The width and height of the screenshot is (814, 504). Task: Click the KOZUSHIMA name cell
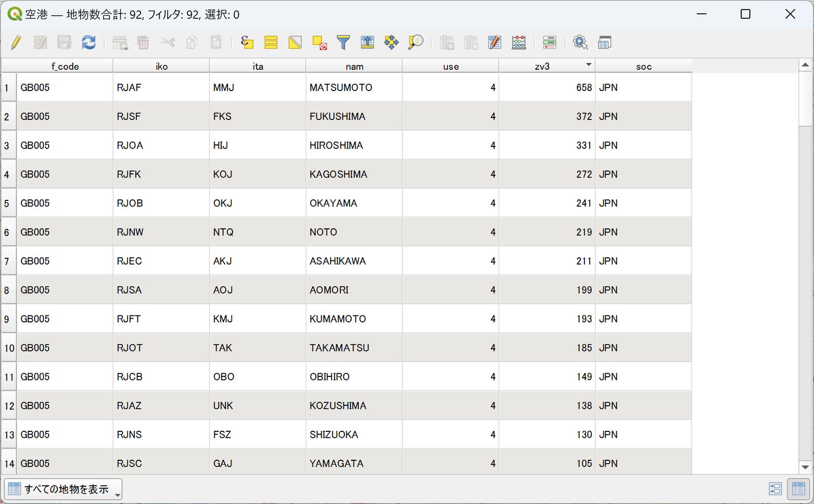(x=354, y=406)
